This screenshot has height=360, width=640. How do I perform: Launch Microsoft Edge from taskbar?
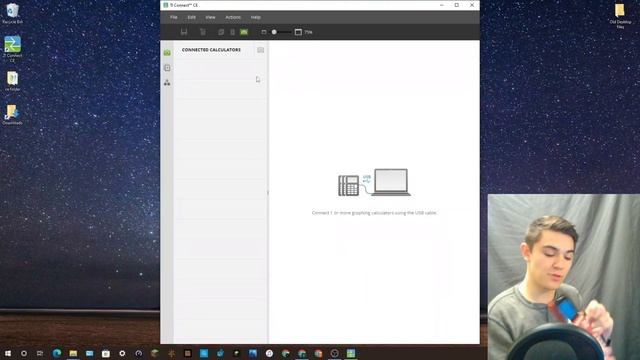pos(57,353)
